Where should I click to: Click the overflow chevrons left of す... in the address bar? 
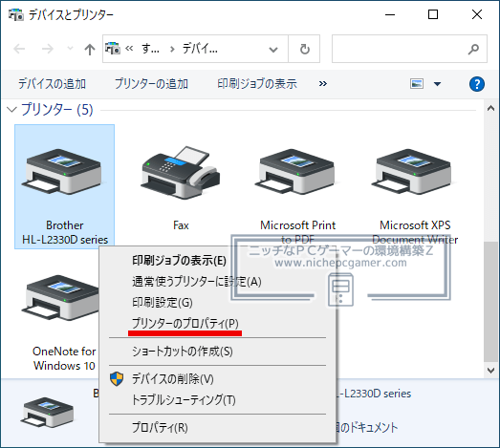coord(129,49)
